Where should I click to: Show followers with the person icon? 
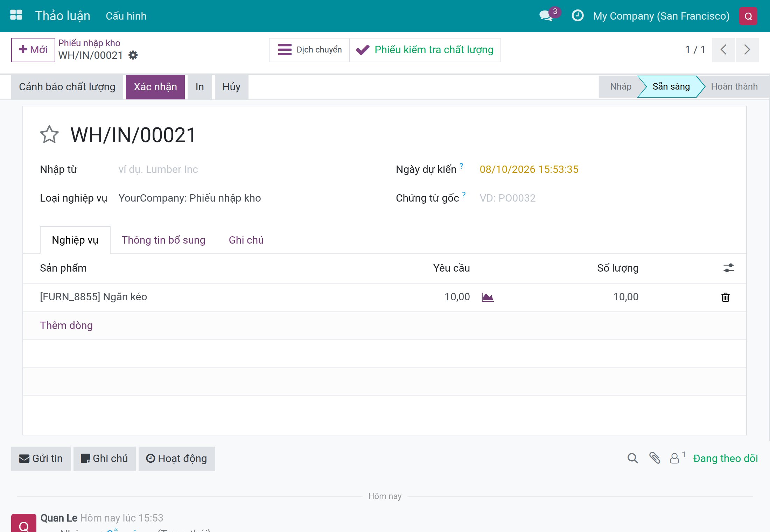[x=677, y=458]
